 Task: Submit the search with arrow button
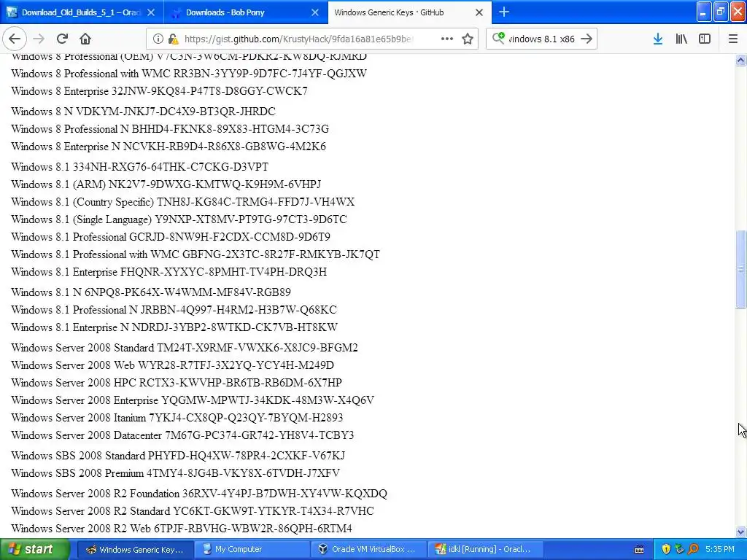click(587, 39)
